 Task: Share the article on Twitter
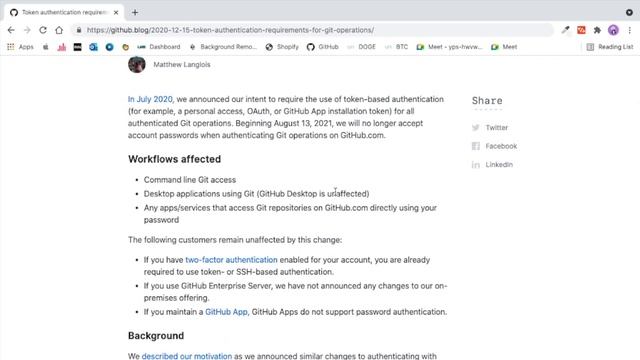coord(490,128)
